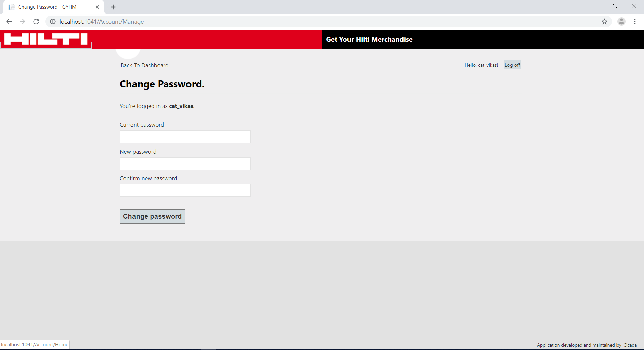Image resolution: width=644 pixels, height=350 pixels.
Task: Select the Change Password - GYHM tab
Action: (x=54, y=7)
